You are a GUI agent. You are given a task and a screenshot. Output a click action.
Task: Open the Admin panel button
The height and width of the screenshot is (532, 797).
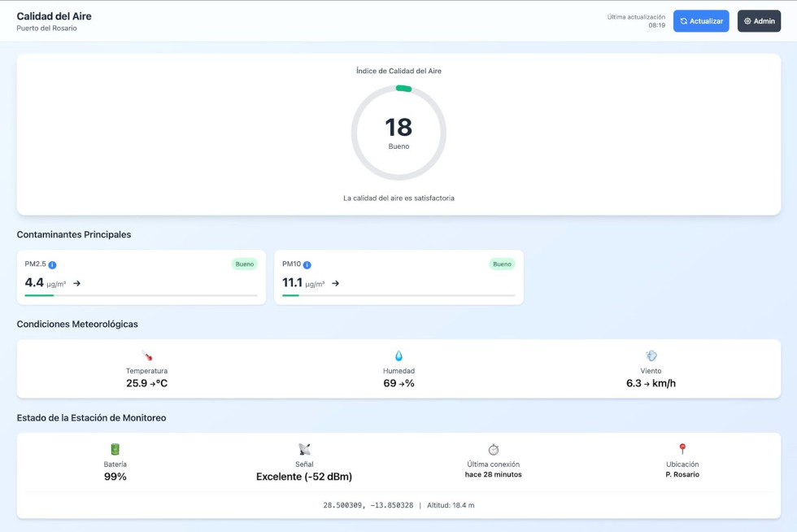point(759,21)
